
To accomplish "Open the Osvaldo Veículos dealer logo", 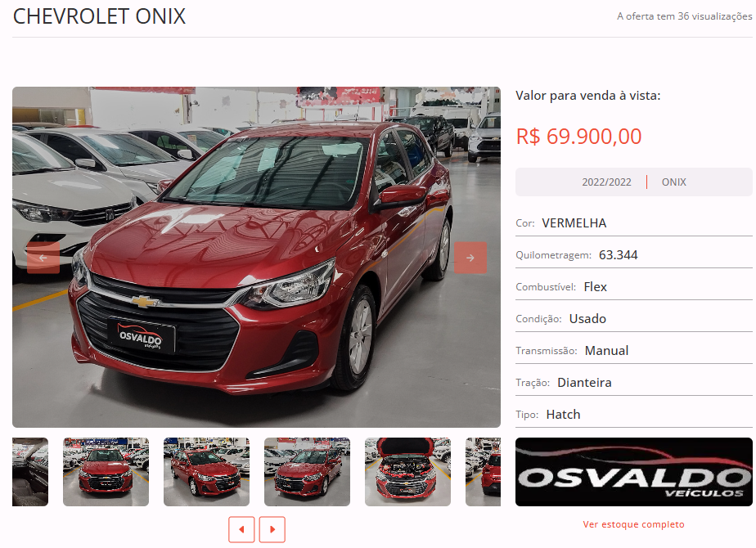I will [633, 472].
